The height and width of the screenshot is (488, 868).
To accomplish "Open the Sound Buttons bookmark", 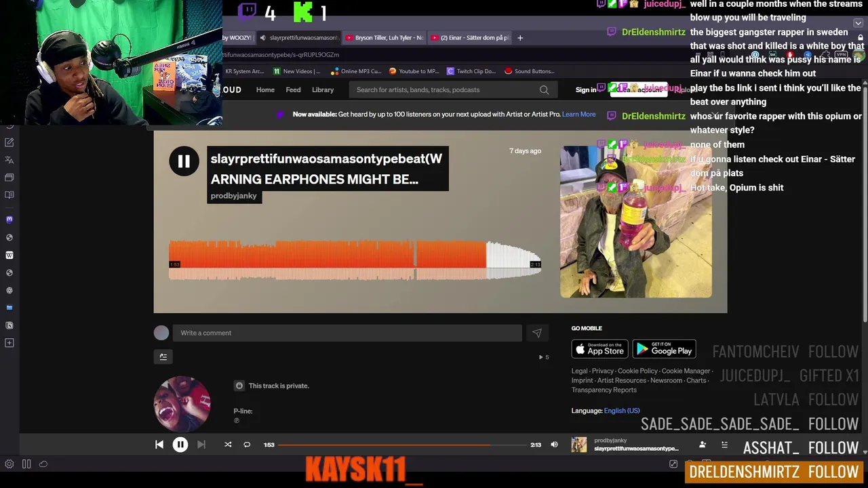I will click(530, 71).
